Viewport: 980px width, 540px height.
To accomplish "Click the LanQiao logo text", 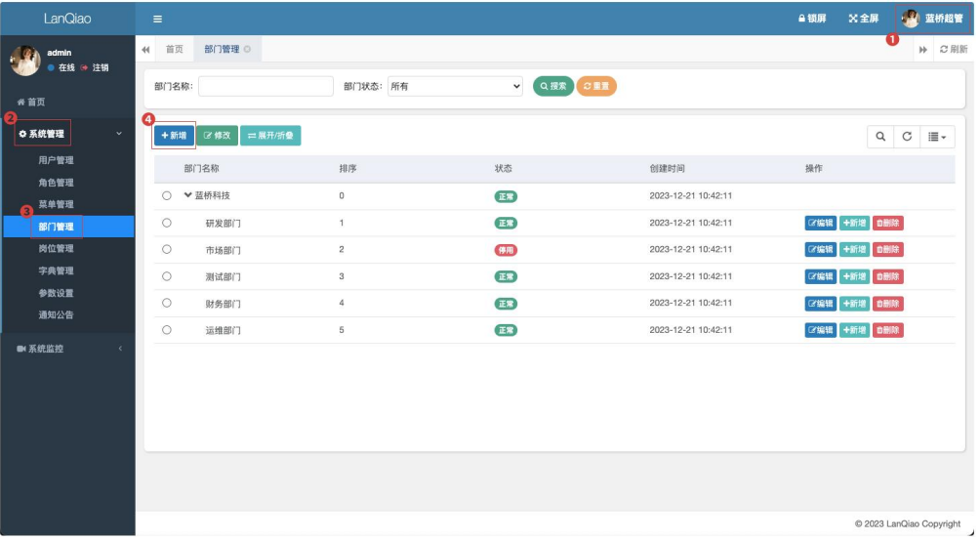I will coord(67,19).
